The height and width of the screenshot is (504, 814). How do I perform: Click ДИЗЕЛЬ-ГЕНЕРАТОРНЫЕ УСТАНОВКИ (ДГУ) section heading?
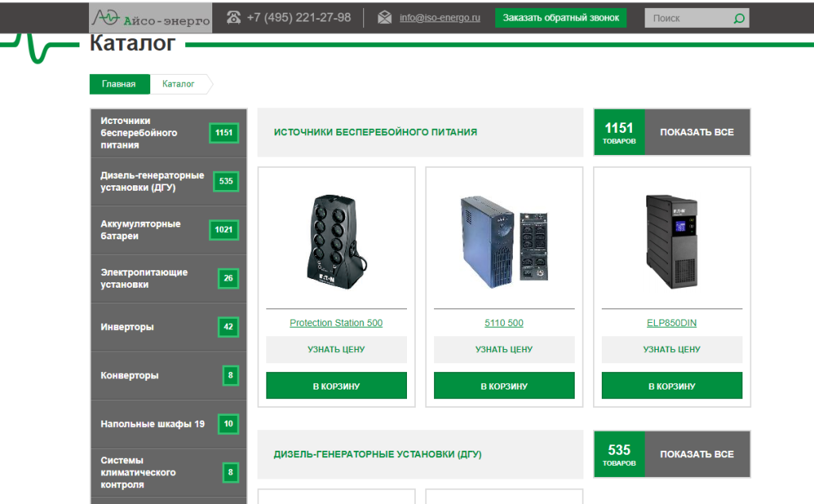[378, 454]
